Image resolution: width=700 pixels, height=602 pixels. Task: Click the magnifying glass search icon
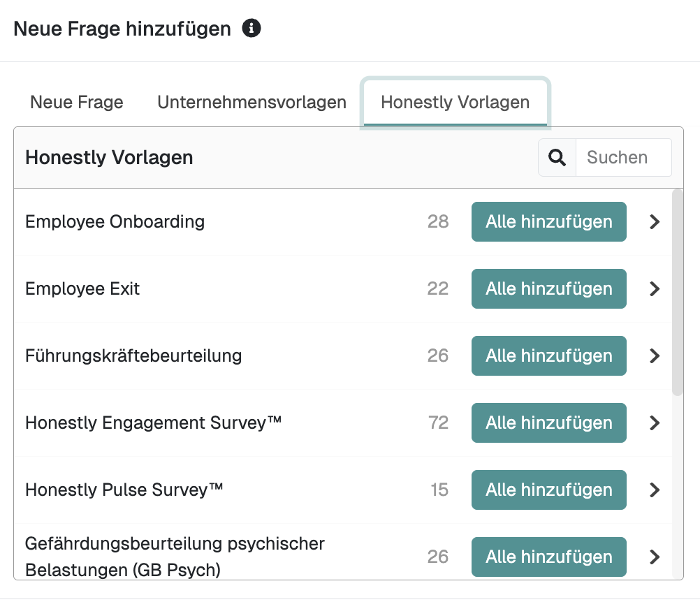coord(555,157)
